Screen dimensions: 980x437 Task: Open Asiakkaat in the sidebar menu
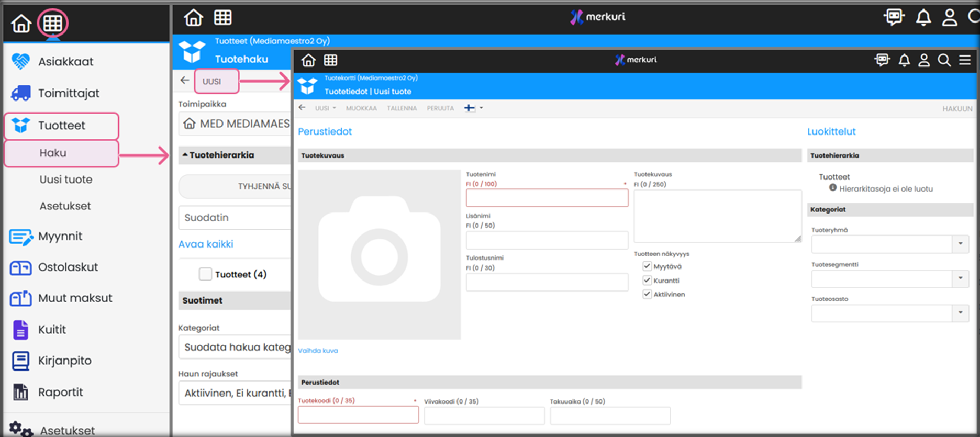click(x=65, y=62)
